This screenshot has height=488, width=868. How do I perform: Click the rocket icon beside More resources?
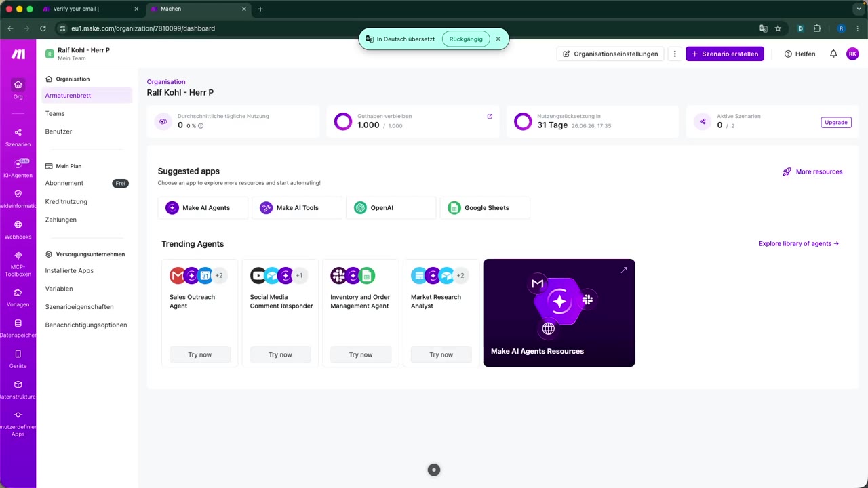tap(787, 172)
